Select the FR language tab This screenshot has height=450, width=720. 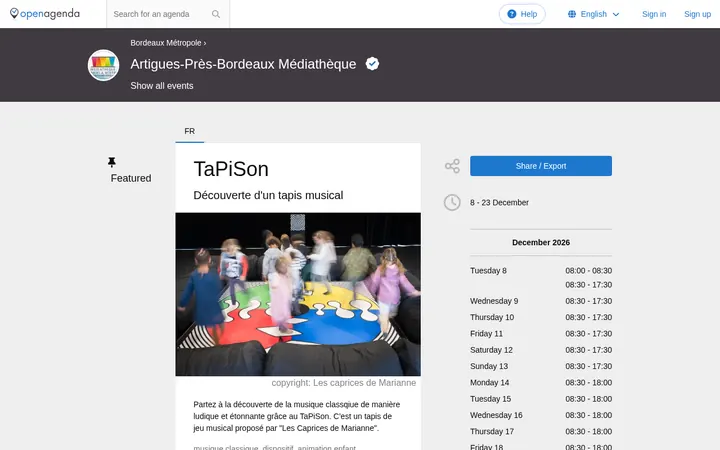pos(190,131)
